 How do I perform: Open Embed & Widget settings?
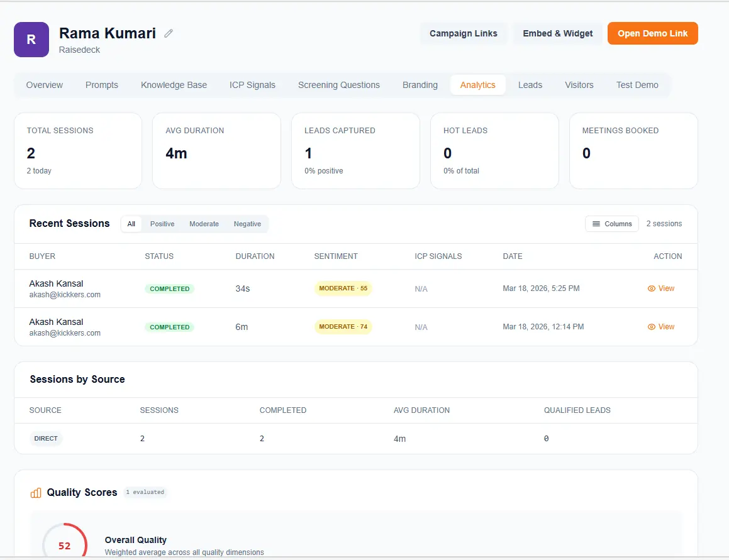pyautogui.click(x=557, y=33)
